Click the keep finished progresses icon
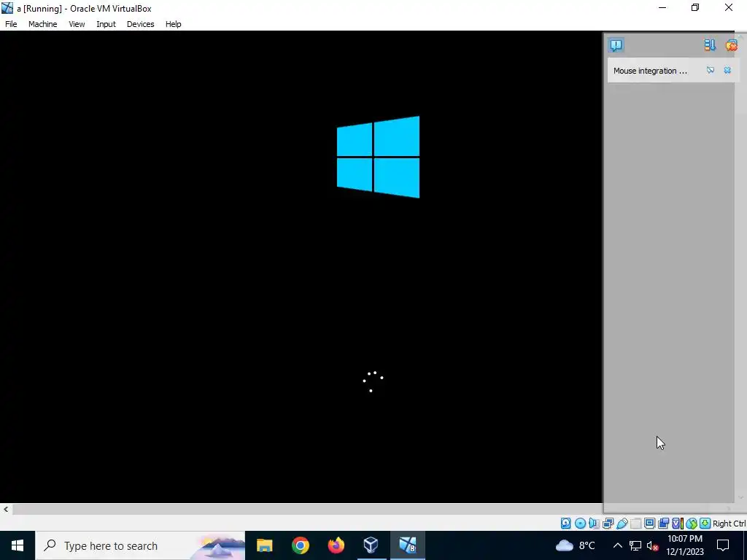 coord(710,45)
